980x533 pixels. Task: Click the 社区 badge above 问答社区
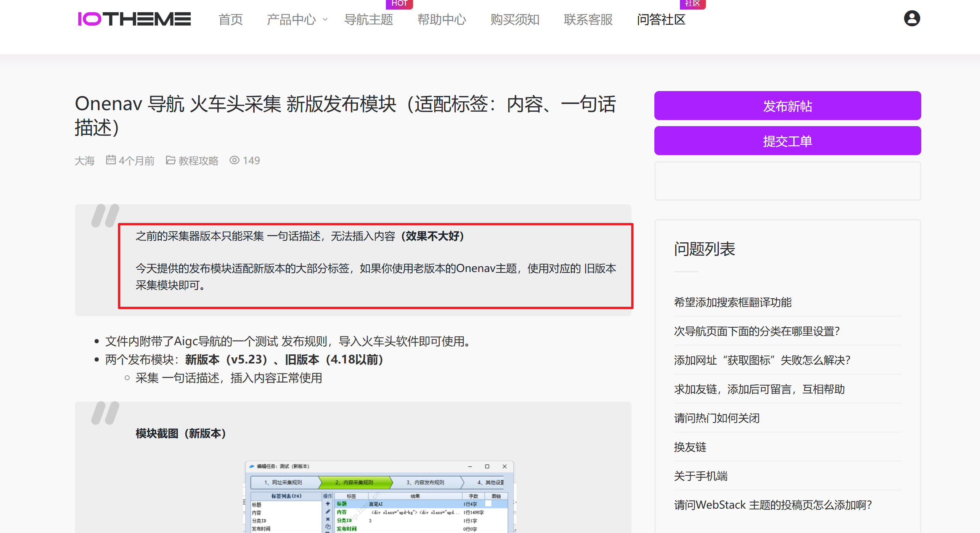(x=692, y=3)
